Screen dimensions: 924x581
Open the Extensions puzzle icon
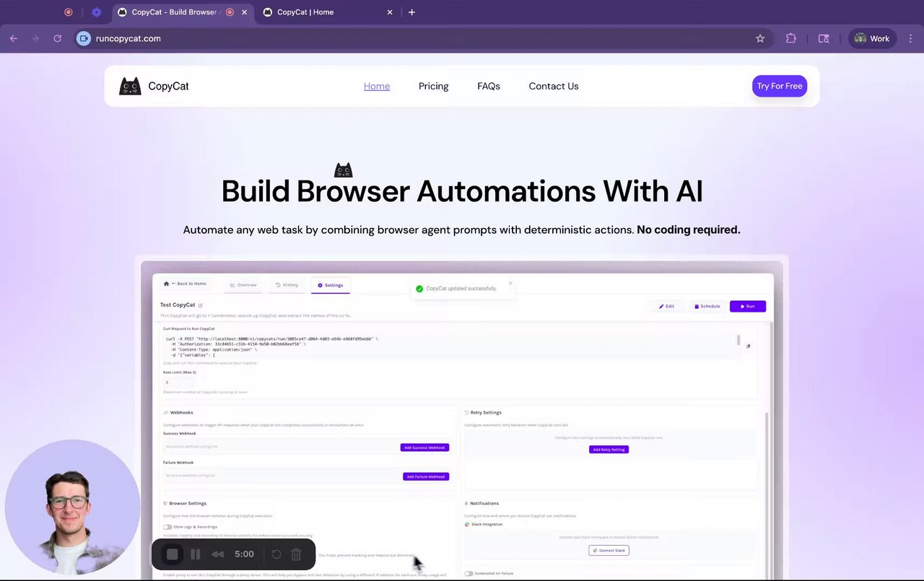click(x=791, y=39)
